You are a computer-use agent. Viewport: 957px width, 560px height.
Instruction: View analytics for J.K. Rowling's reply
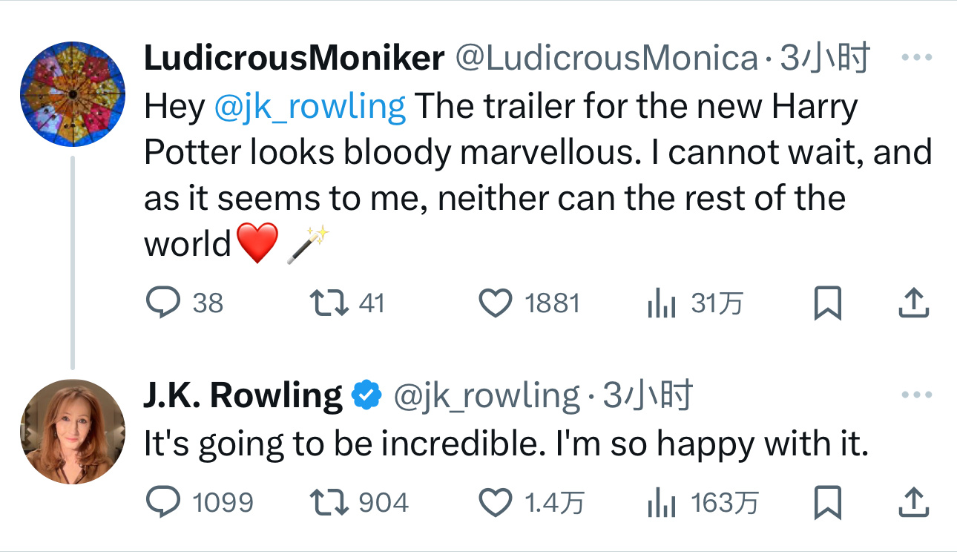coord(660,503)
